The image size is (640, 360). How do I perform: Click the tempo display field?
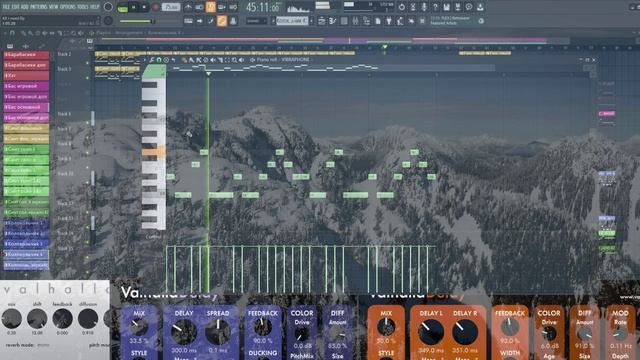click(171, 7)
